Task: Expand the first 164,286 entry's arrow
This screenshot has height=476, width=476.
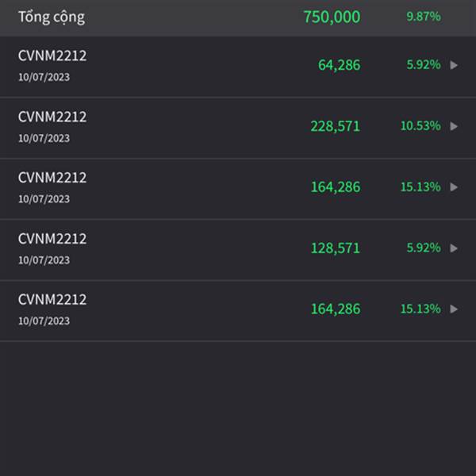Action: pos(454,187)
